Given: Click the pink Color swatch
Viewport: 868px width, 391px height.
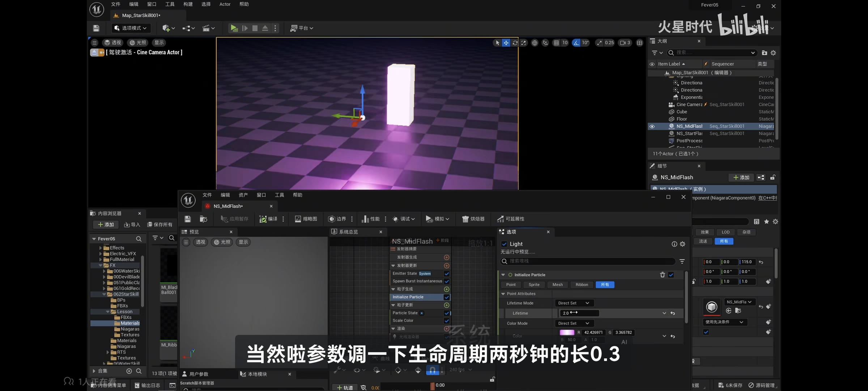Looking at the screenshot, I should point(567,332).
